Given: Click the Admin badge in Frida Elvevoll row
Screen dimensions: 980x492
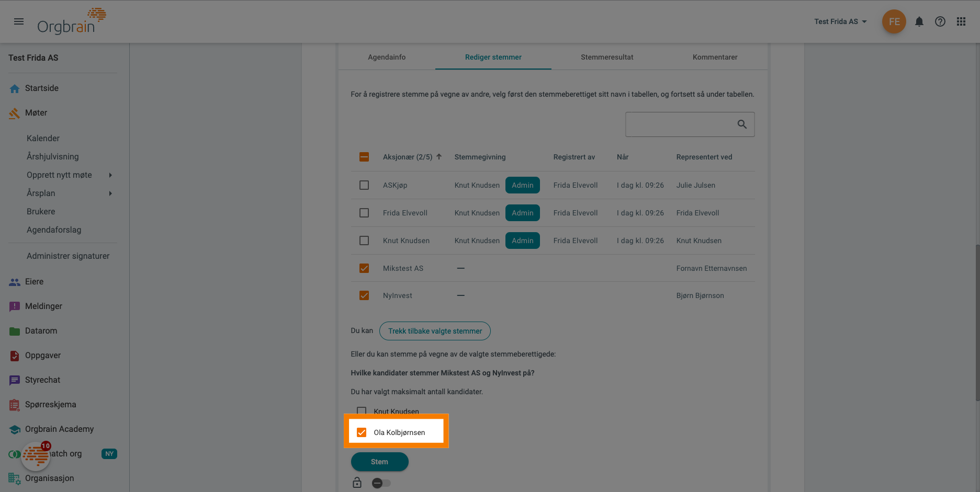Looking at the screenshot, I should [x=523, y=213].
